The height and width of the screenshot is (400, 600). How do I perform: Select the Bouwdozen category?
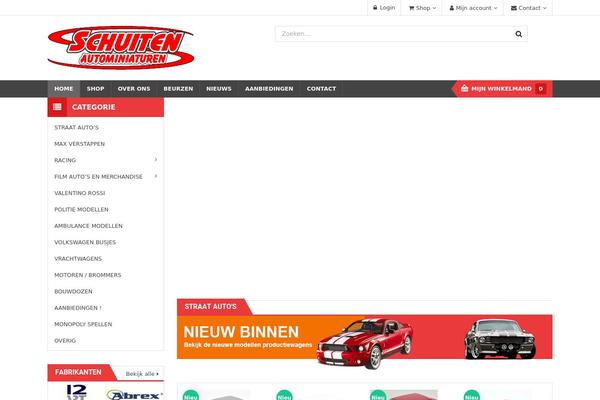pos(73,292)
